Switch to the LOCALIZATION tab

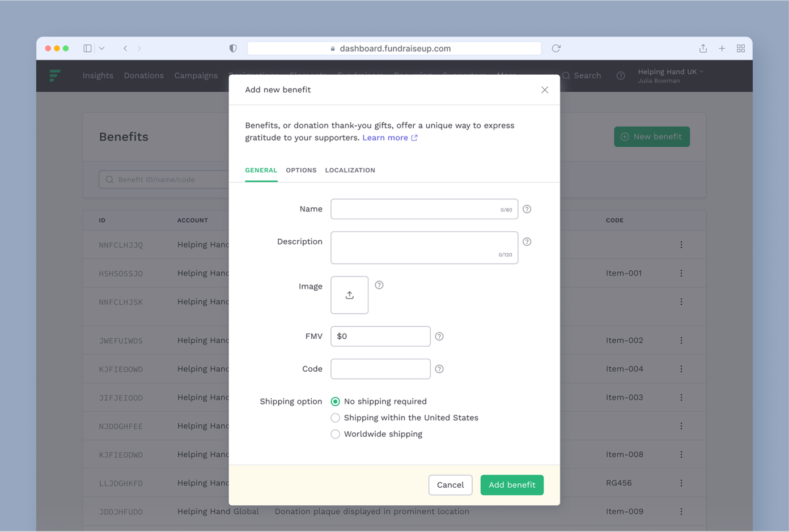[x=350, y=170]
